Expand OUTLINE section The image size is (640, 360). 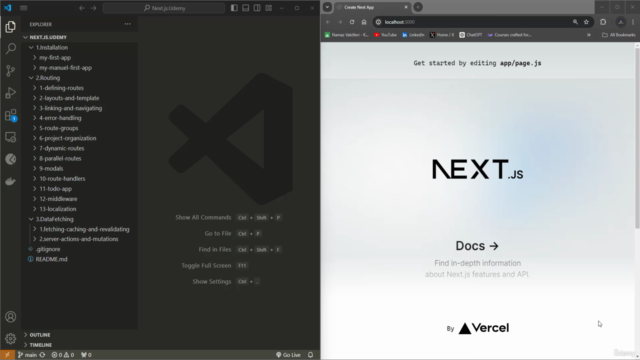[79, 335]
